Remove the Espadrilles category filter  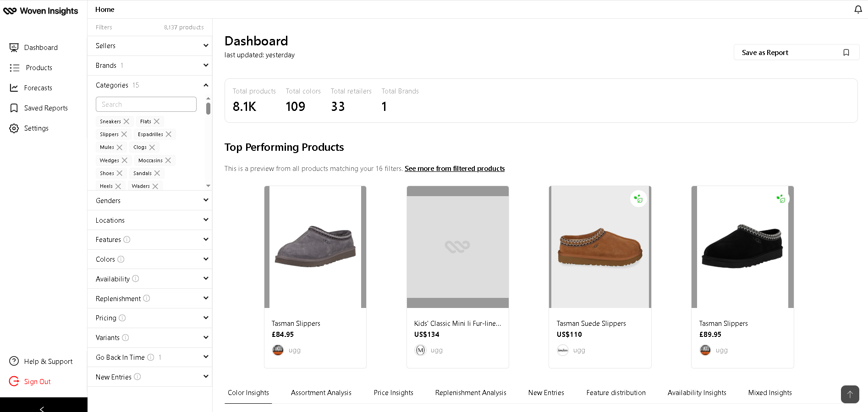pos(169,134)
